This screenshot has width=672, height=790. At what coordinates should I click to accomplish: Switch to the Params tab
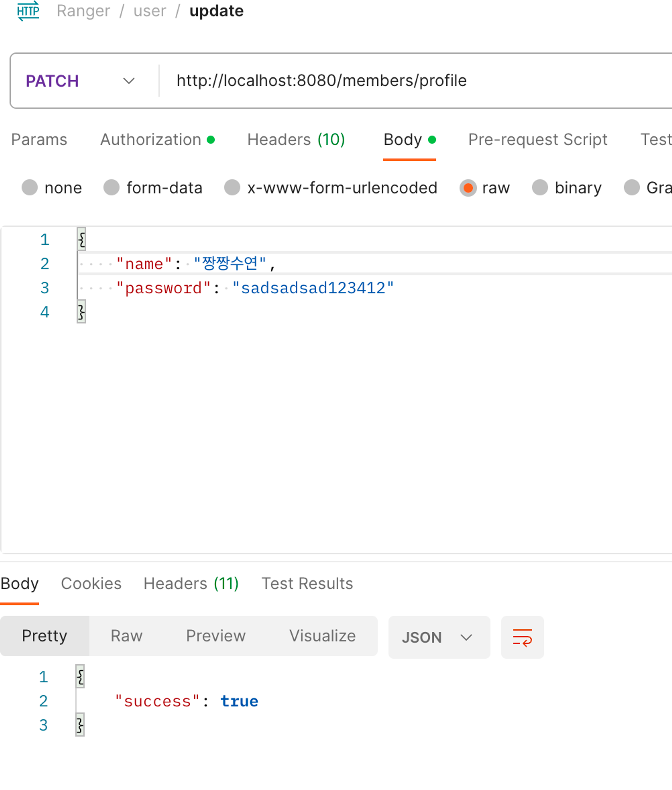point(39,140)
